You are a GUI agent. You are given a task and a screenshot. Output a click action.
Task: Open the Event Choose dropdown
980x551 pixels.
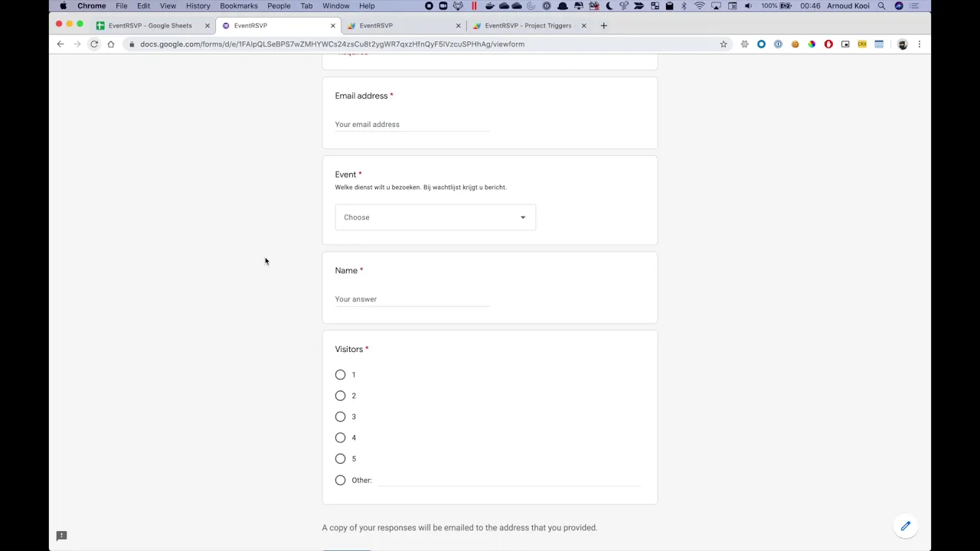pos(434,217)
